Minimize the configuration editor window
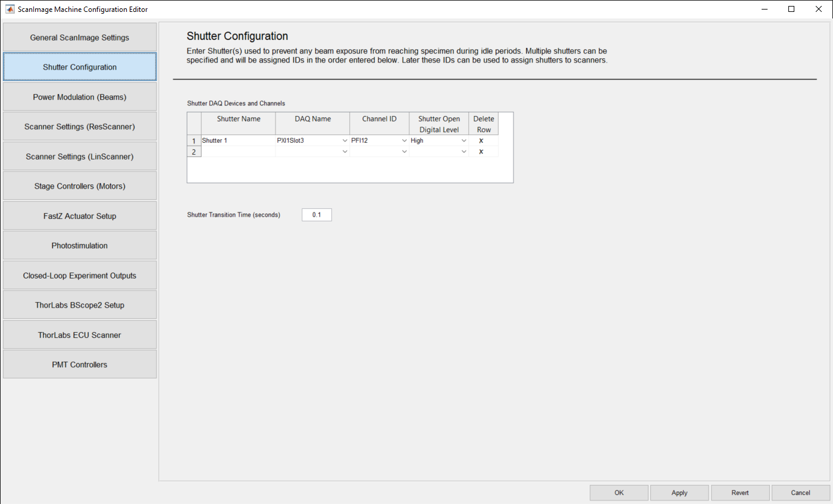833x504 pixels. pyautogui.click(x=764, y=9)
